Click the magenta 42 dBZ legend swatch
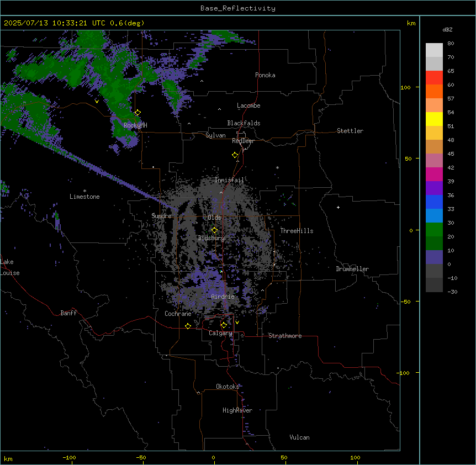The width and height of the screenshot is (476, 465). tap(434, 174)
